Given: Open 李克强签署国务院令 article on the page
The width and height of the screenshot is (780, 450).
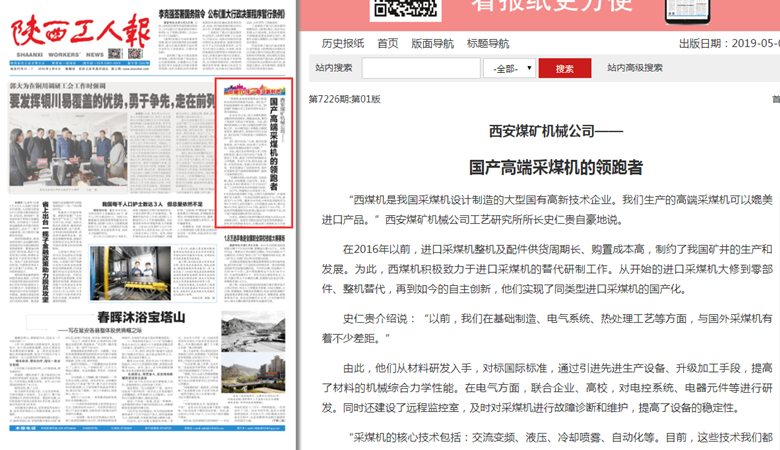Looking at the screenshot, I should 222,14.
